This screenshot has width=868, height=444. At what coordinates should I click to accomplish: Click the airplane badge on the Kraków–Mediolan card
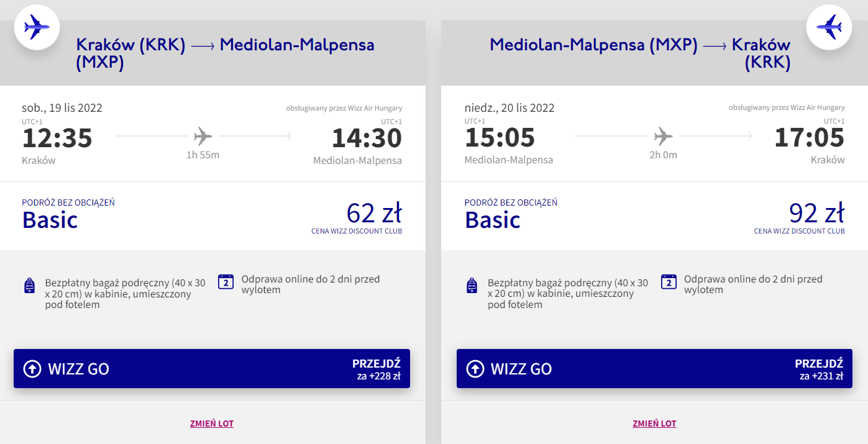pos(37,27)
